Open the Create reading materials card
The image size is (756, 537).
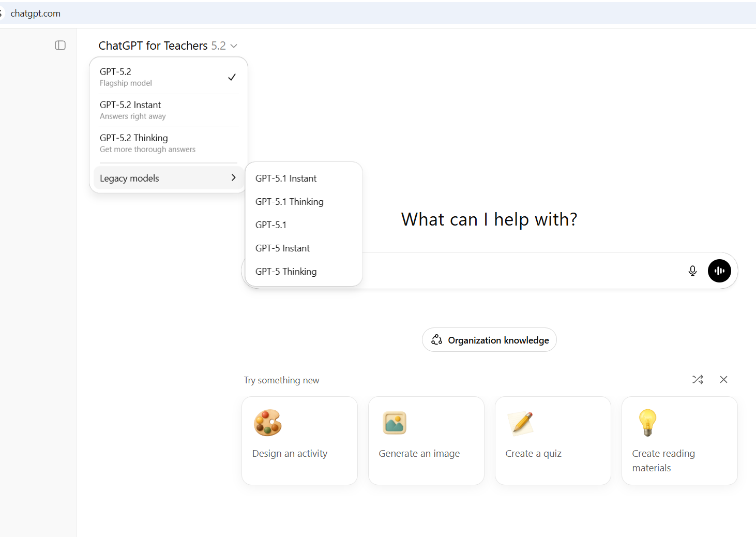point(679,441)
